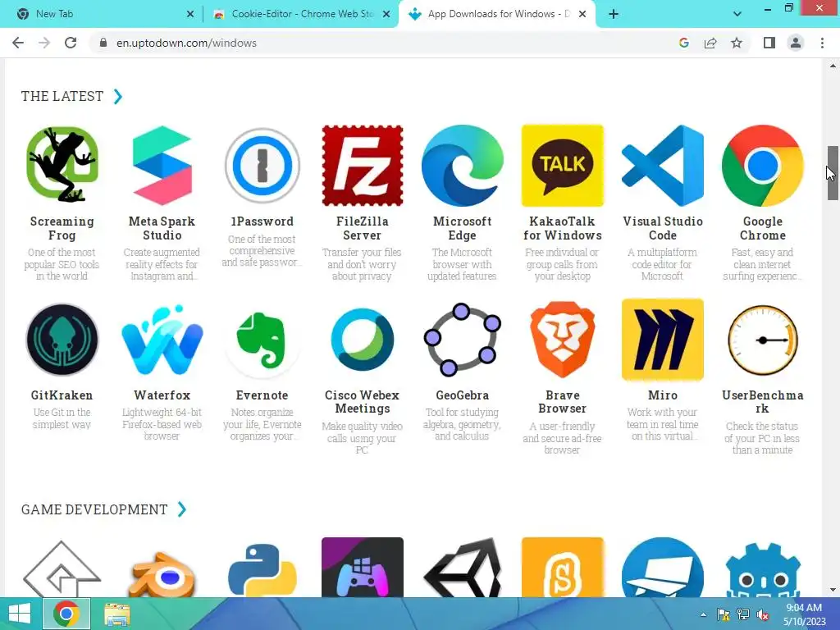This screenshot has height=630, width=840.
Task: Share this page via the toolbar icon
Action: pyautogui.click(x=710, y=43)
